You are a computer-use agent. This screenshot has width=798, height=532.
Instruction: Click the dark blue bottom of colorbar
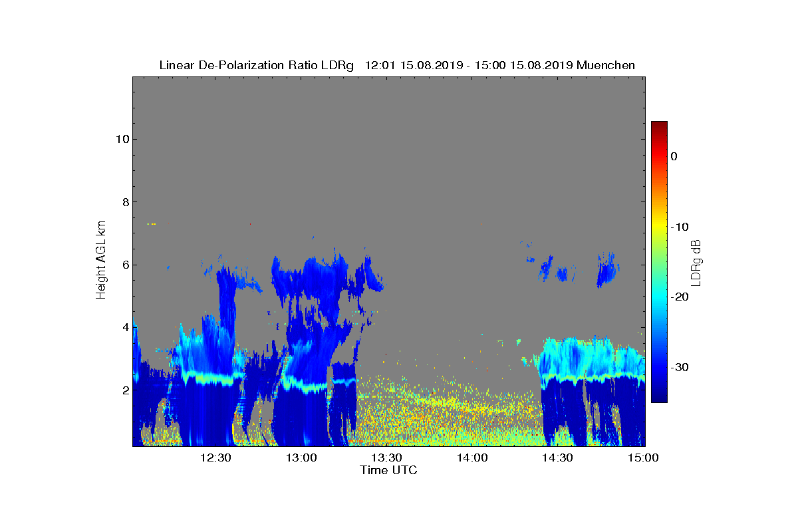[x=659, y=398]
